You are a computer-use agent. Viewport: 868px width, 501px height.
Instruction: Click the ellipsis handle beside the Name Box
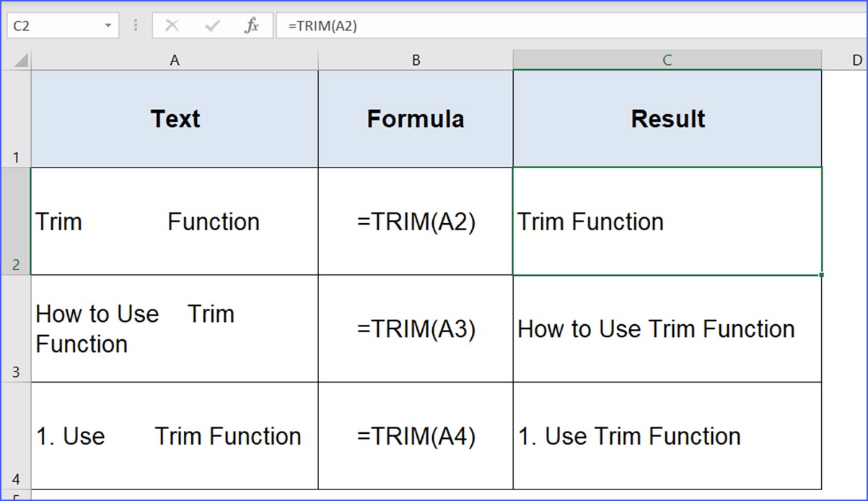click(x=135, y=25)
